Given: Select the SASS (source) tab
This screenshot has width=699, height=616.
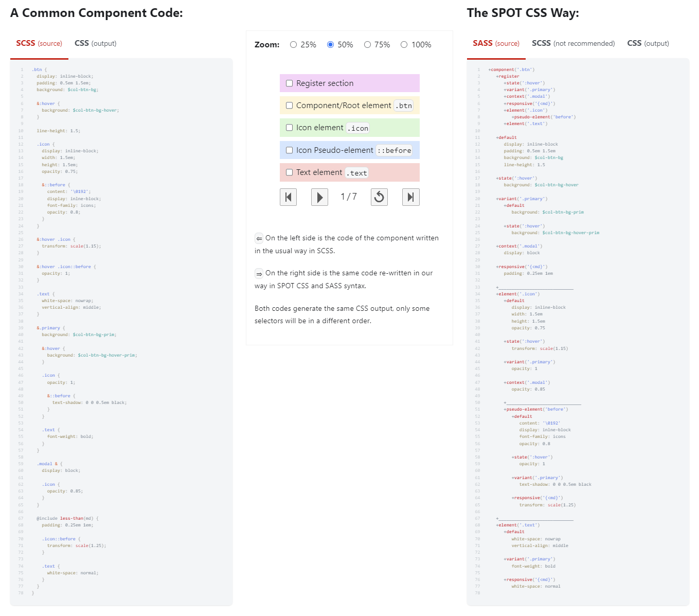Looking at the screenshot, I should [496, 43].
